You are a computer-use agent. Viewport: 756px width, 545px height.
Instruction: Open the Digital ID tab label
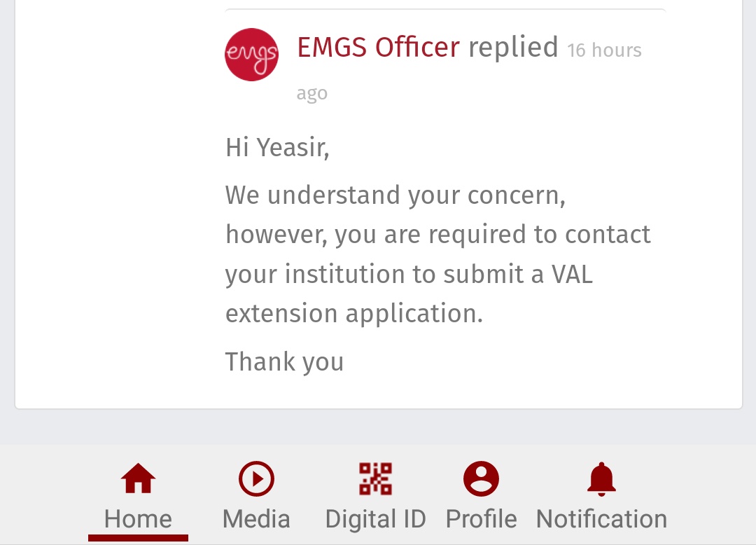pos(376,519)
